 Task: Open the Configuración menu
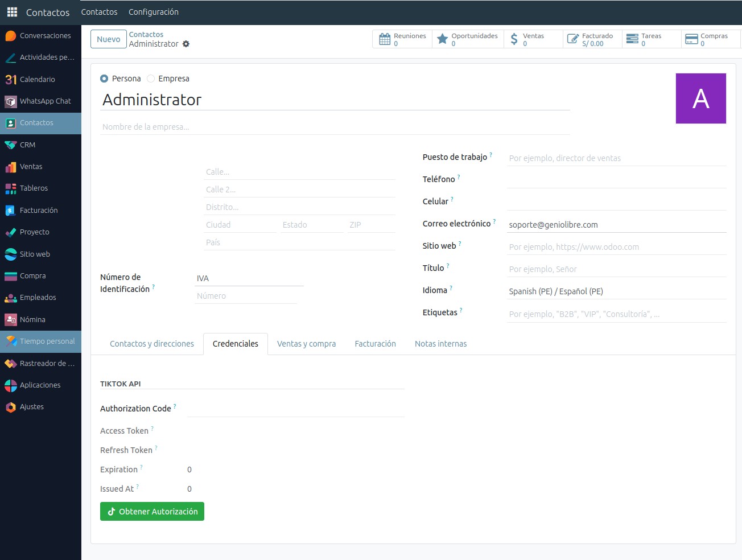tap(154, 12)
